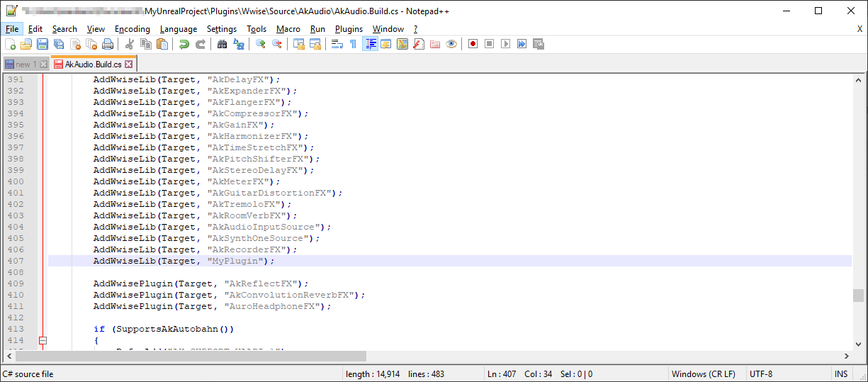Switch to the new 1 tab

[26, 64]
